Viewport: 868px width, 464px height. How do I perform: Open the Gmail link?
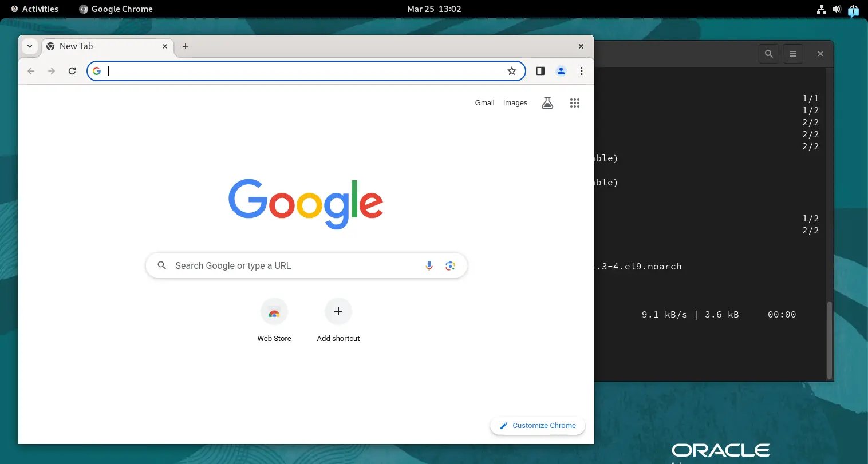(484, 103)
